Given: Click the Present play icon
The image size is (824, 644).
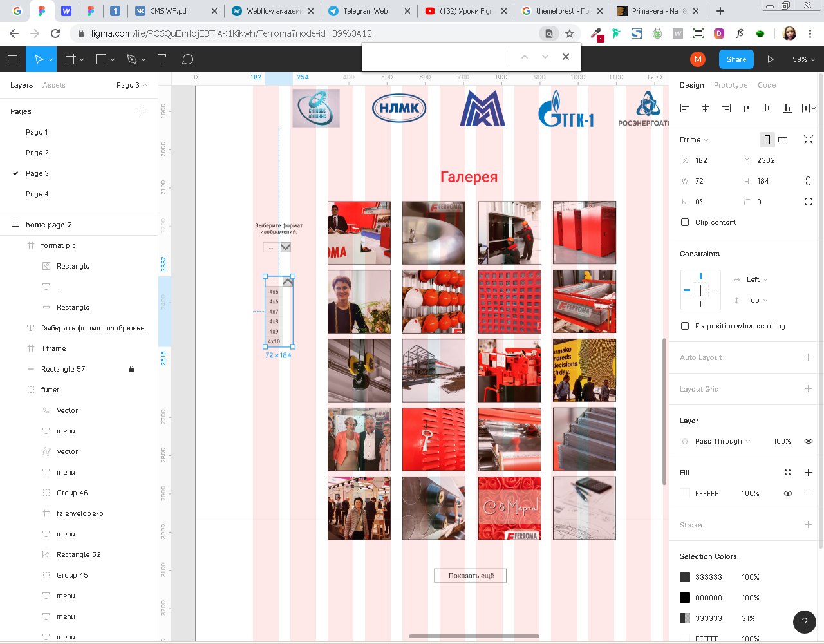Looking at the screenshot, I should (771, 59).
